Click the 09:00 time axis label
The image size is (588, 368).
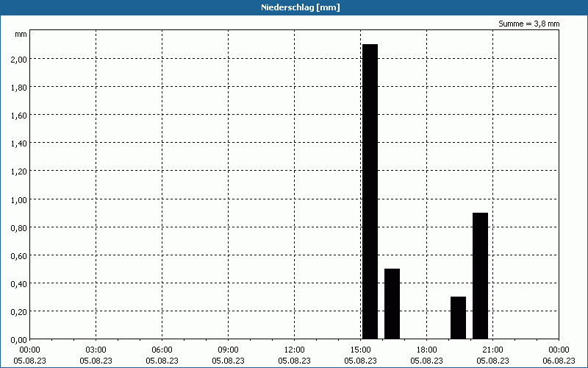[x=229, y=350]
